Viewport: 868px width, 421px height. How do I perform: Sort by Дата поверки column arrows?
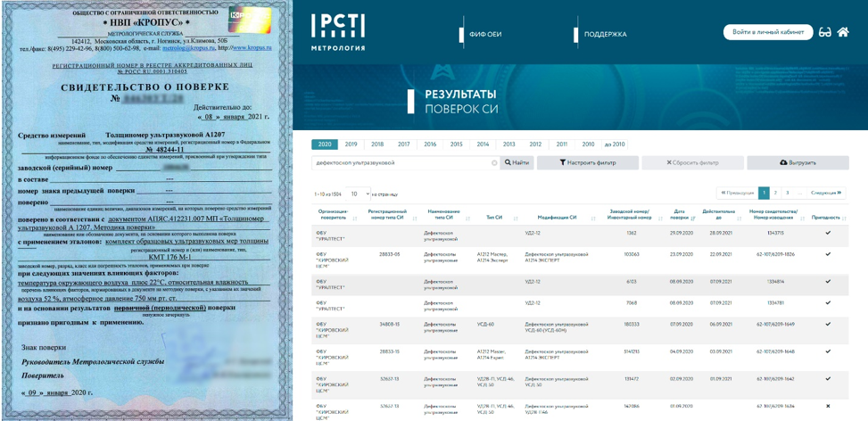click(692, 220)
